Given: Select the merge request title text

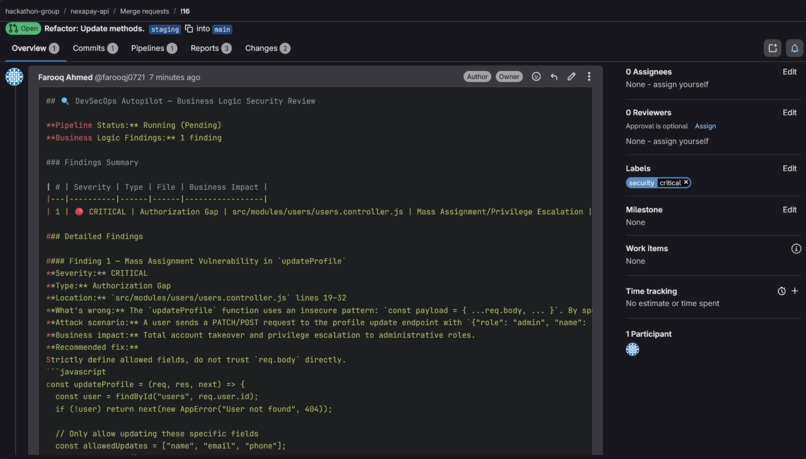Looking at the screenshot, I should [x=94, y=29].
